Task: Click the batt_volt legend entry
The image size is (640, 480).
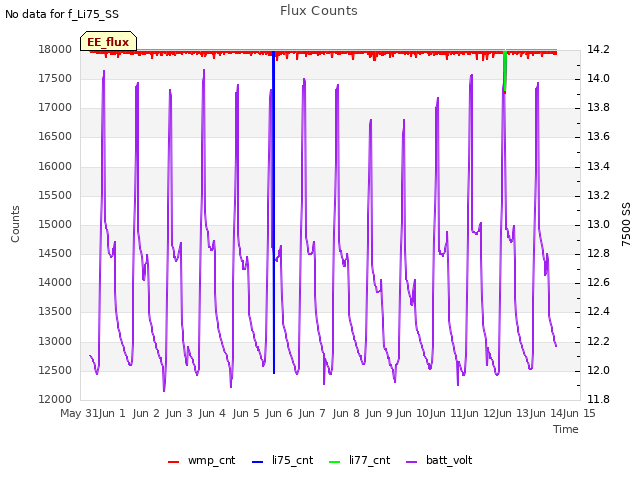Action: (439, 460)
